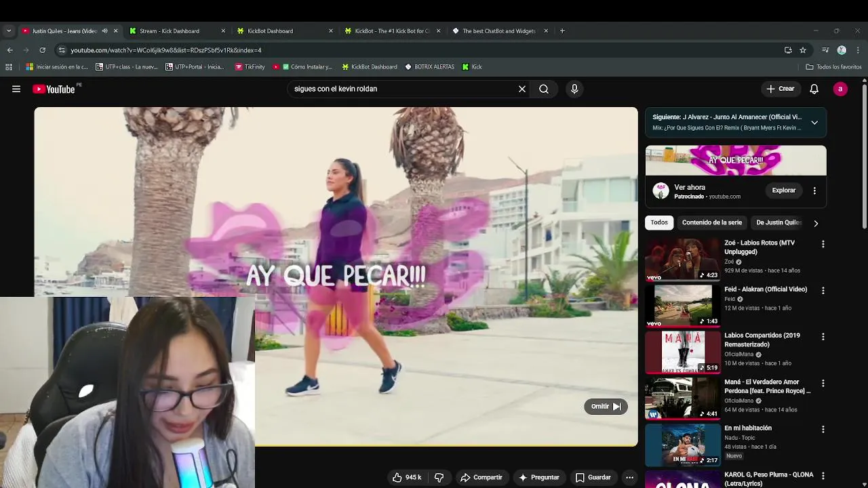Open the site information icon in address bar
868x488 pixels.
point(62,50)
